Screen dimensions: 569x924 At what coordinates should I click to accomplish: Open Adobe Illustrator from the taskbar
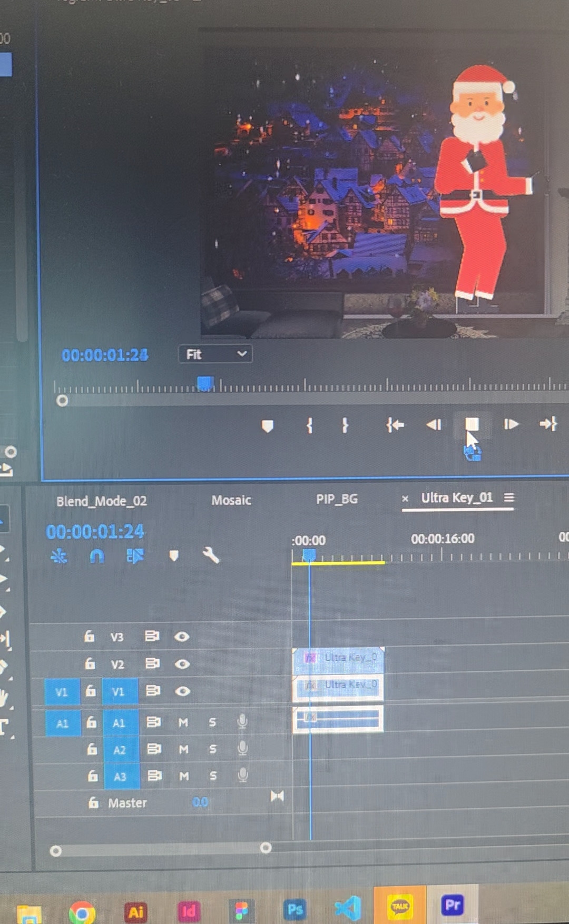(136, 911)
